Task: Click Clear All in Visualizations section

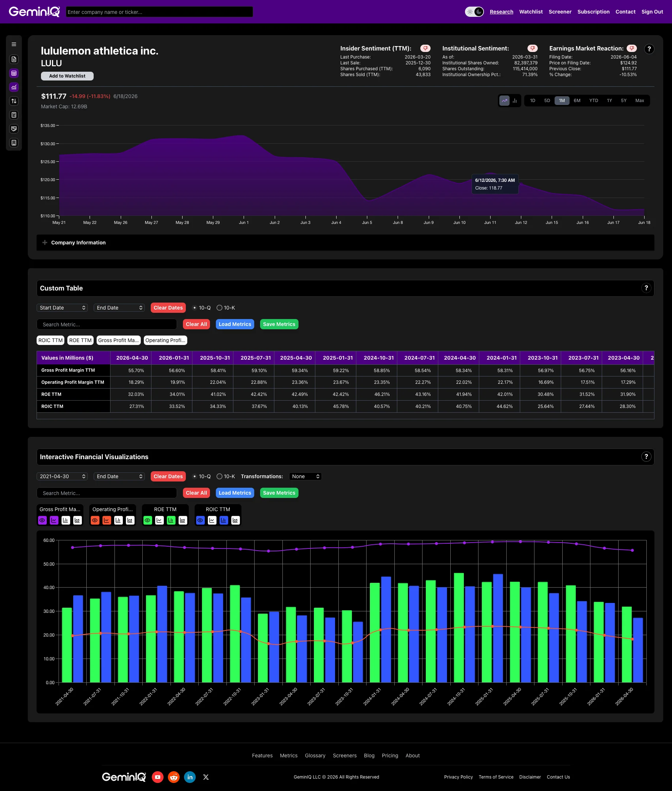Action: (x=196, y=493)
